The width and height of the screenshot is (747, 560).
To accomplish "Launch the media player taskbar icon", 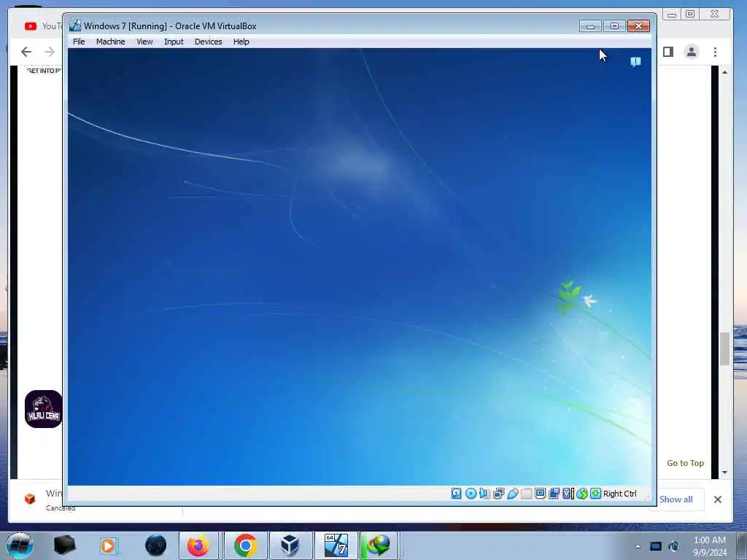I will click(x=108, y=545).
